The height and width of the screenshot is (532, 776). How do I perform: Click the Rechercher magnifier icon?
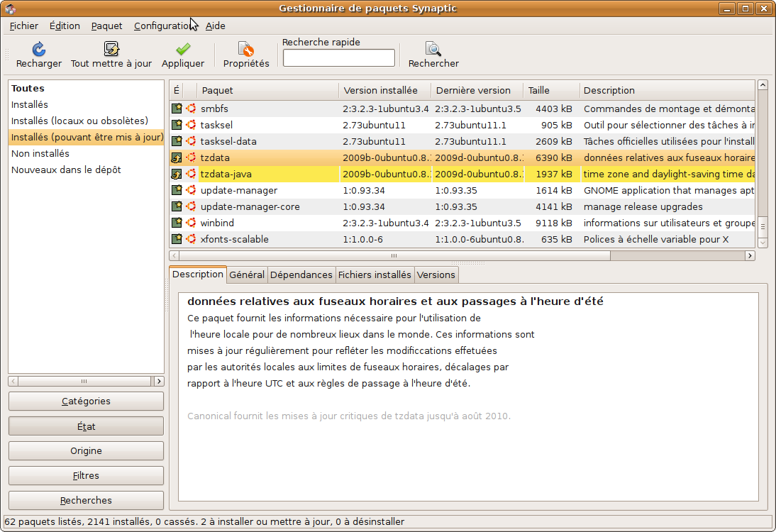(433, 49)
